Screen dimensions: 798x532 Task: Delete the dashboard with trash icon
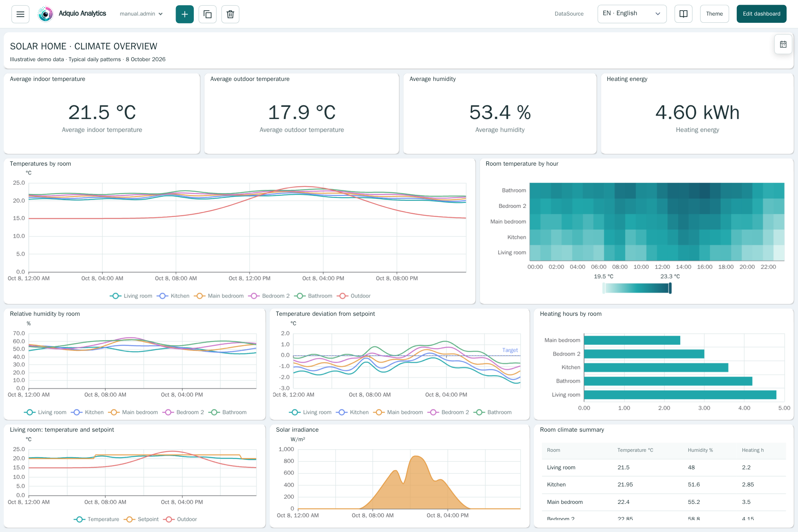[x=230, y=14]
